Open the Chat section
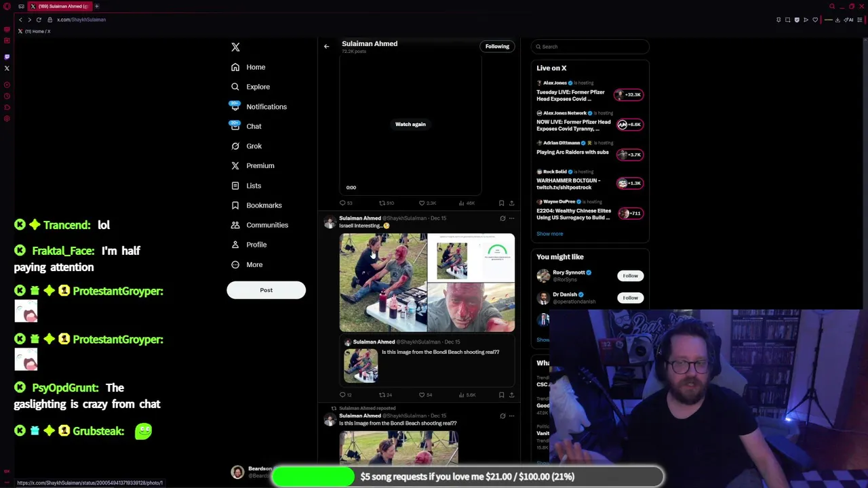 coord(246,126)
